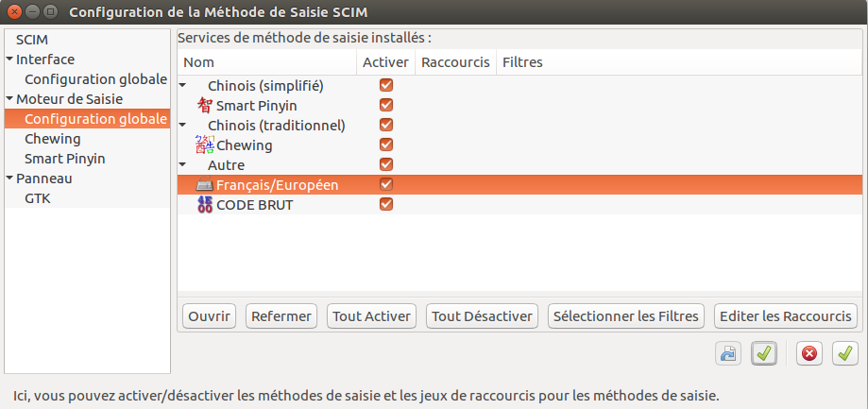Click the Français/Européen keyboard icon
This screenshot has width=868, height=409.
[205, 185]
